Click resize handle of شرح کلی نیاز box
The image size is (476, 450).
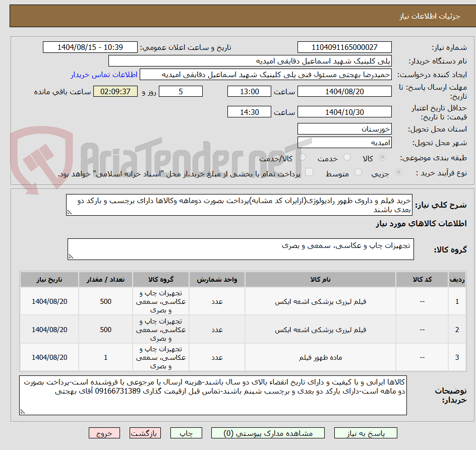tap(69, 212)
